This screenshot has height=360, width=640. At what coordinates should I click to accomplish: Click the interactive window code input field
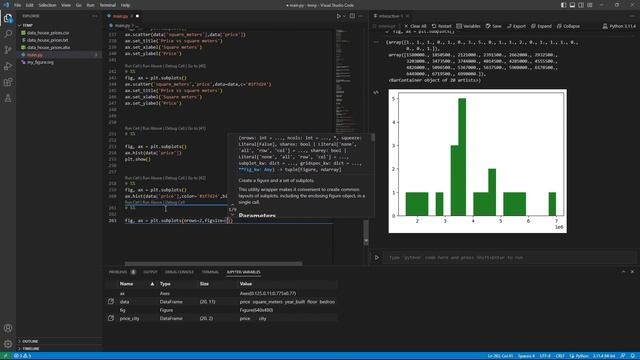[509, 258]
